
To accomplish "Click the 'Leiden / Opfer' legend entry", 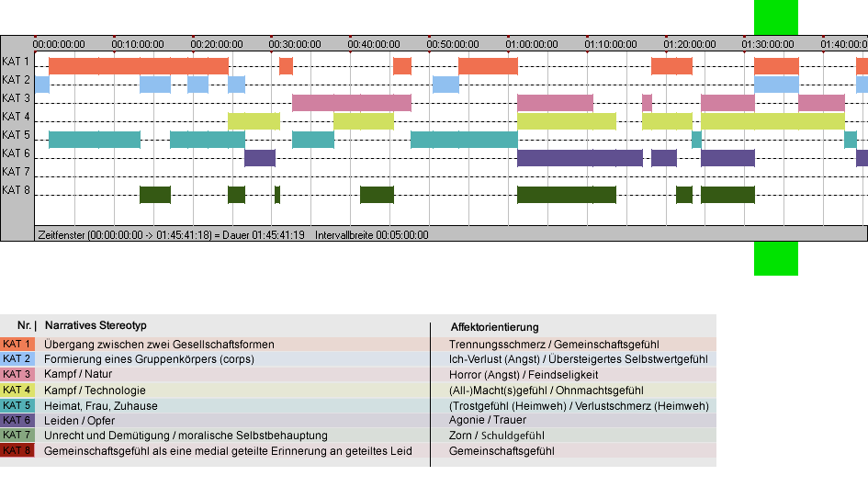I will [80, 421].
